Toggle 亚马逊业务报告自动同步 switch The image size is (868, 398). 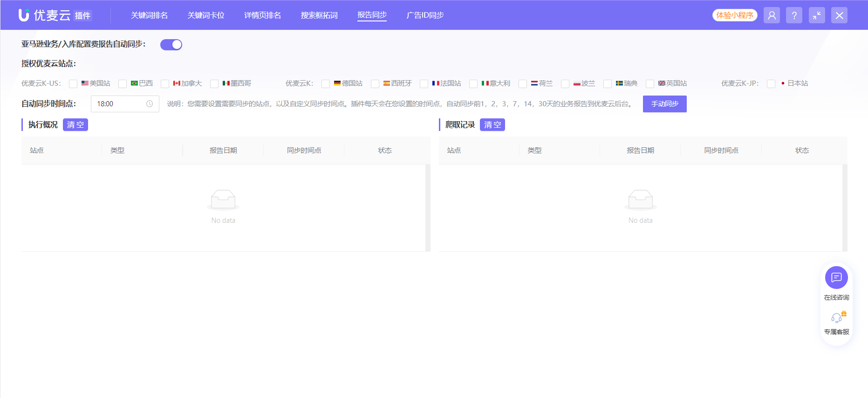171,44
